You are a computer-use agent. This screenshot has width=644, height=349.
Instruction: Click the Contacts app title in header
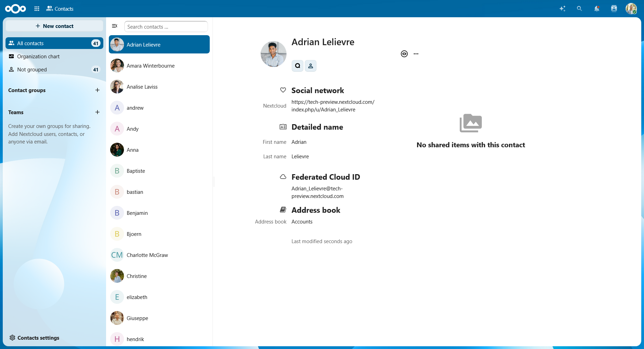coord(60,9)
